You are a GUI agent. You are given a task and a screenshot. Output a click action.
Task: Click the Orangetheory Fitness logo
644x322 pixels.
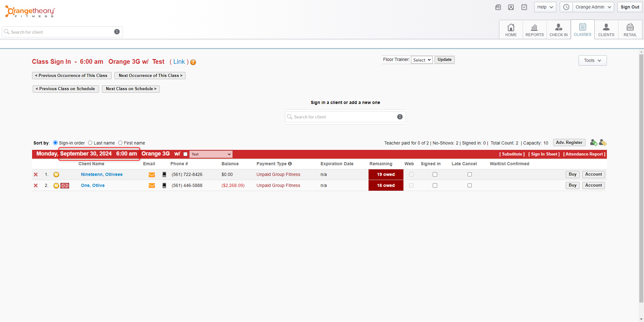click(x=30, y=12)
